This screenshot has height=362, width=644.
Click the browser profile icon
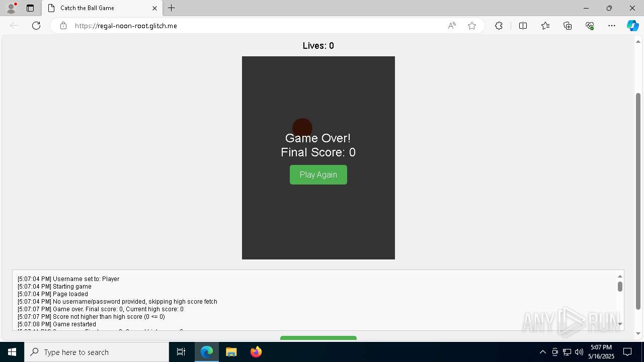coord(11,8)
